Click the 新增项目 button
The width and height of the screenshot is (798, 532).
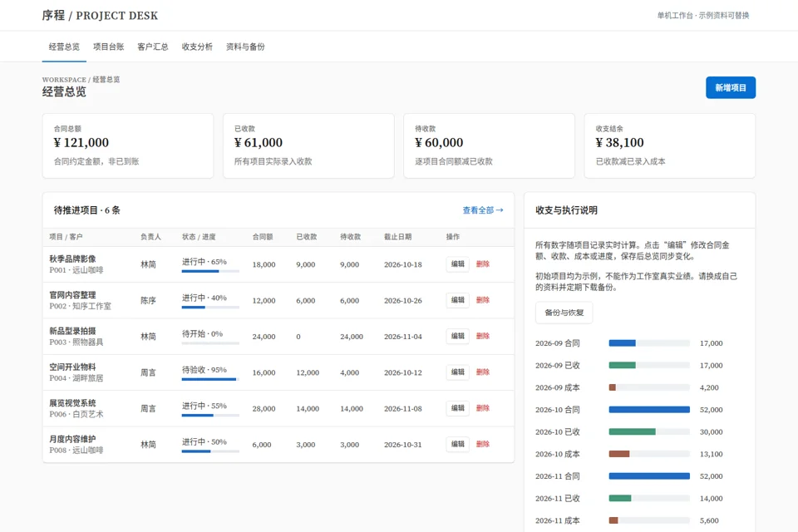(731, 87)
